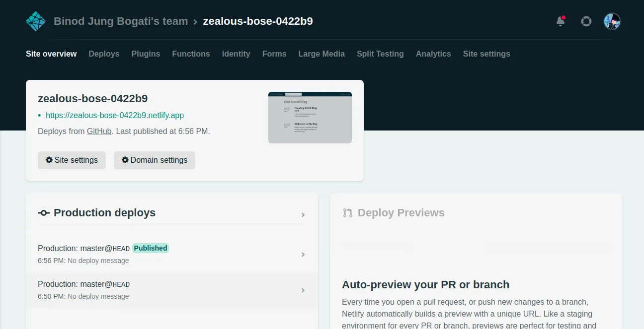Click the Site settings gear button

(72, 160)
